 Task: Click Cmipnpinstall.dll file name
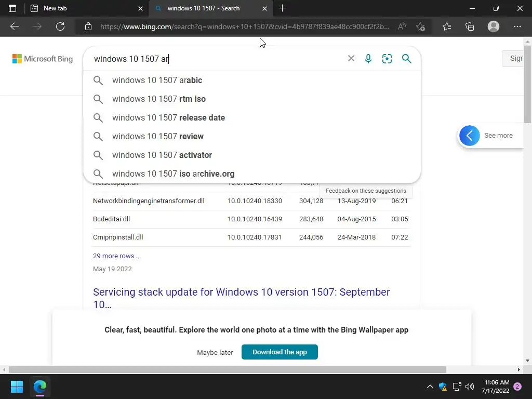click(118, 237)
